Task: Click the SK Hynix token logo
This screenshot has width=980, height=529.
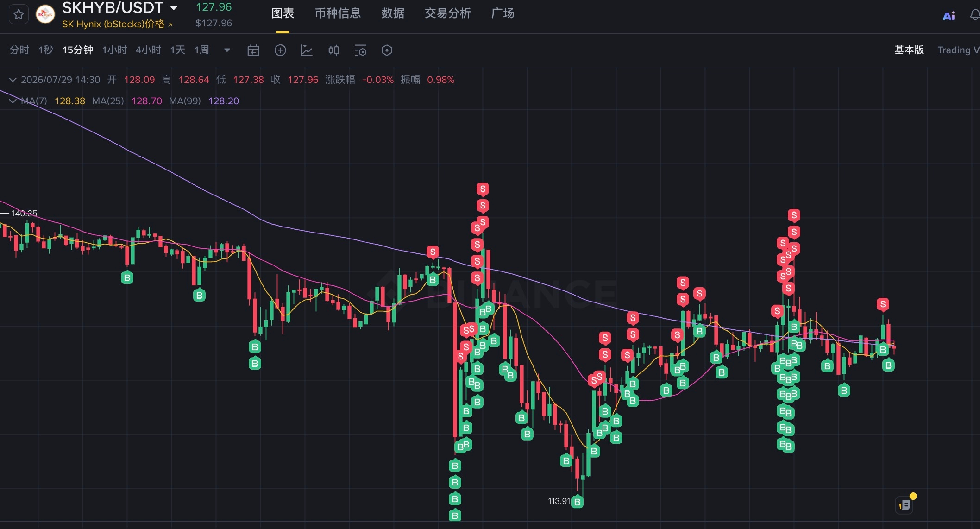Action: [x=45, y=14]
